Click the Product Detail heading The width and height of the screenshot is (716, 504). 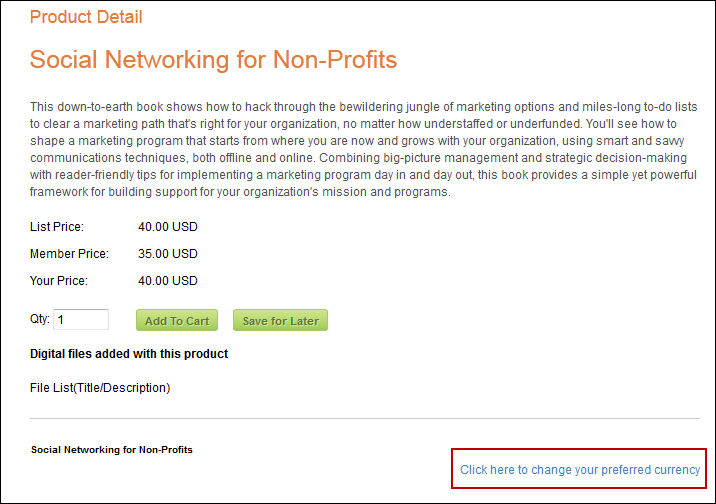[86, 17]
